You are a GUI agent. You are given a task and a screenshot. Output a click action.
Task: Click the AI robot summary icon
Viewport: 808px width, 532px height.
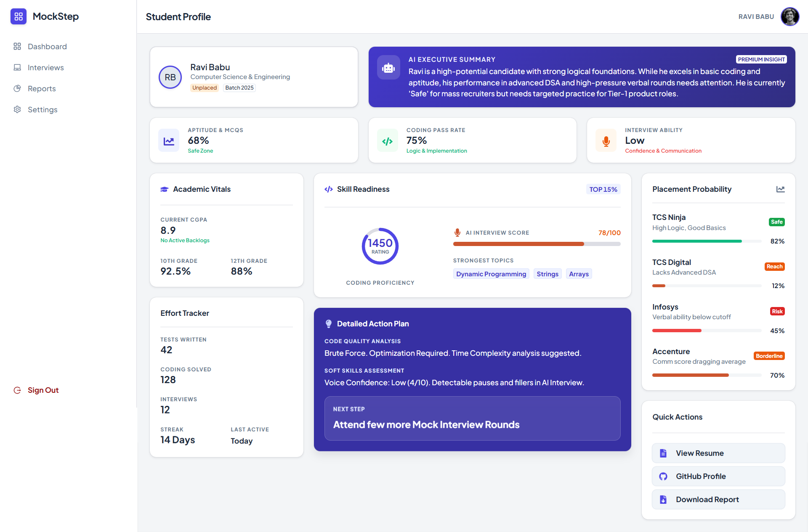tap(388, 68)
